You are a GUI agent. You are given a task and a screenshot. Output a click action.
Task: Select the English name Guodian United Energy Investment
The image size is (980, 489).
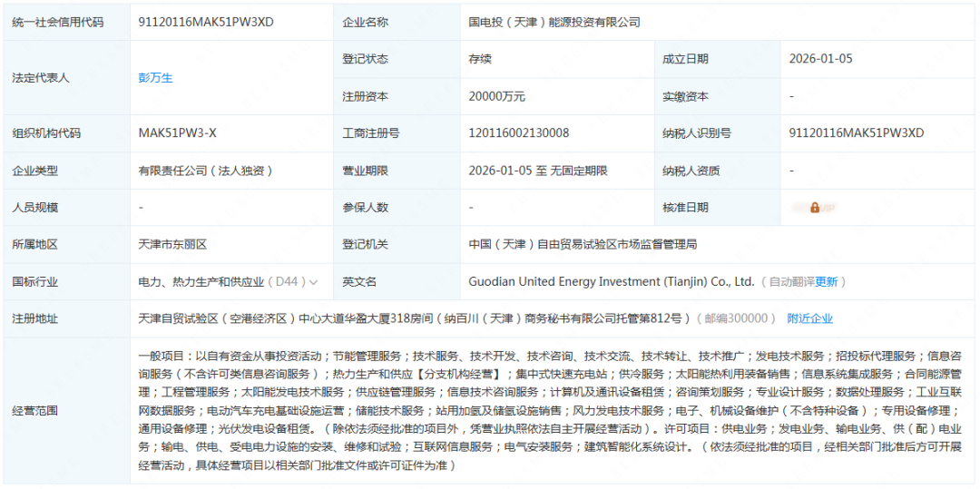[611, 282]
